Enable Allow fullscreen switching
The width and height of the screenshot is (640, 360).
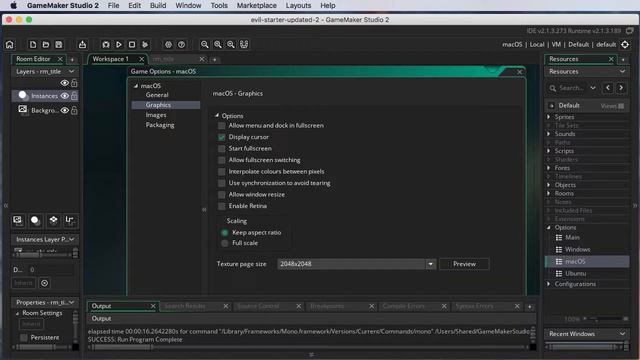click(x=222, y=160)
